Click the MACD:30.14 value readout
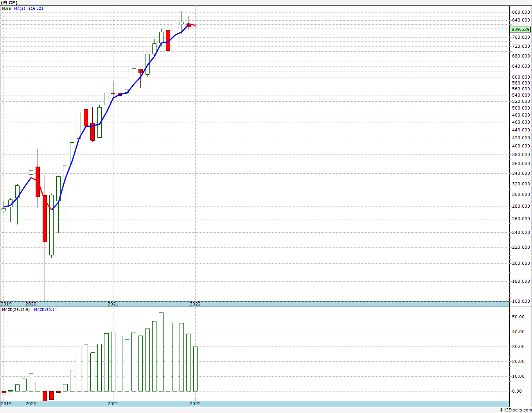Screen dimensions: 532x413 click(x=45, y=310)
